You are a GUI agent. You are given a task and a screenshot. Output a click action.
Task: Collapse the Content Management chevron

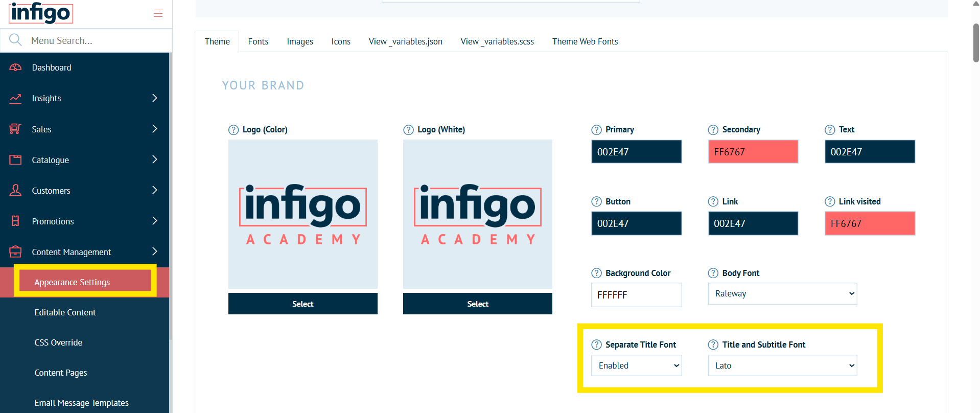pyautogui.click(x=155, y=251)
